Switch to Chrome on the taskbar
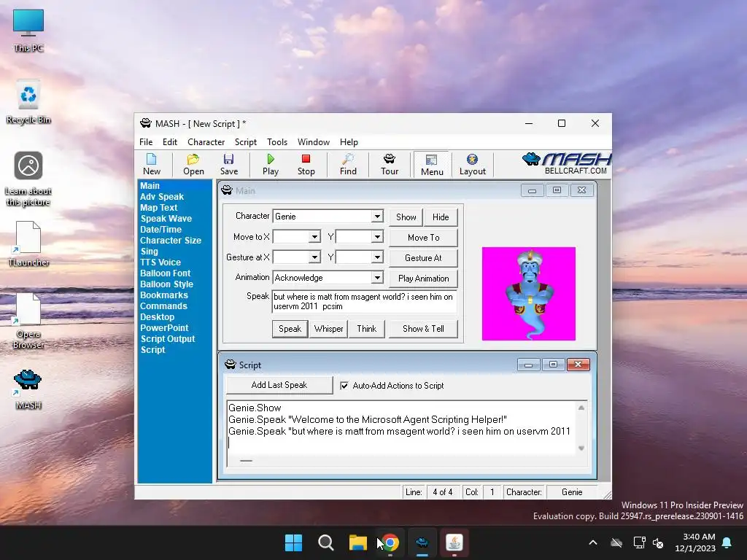 tap(390, 542)
